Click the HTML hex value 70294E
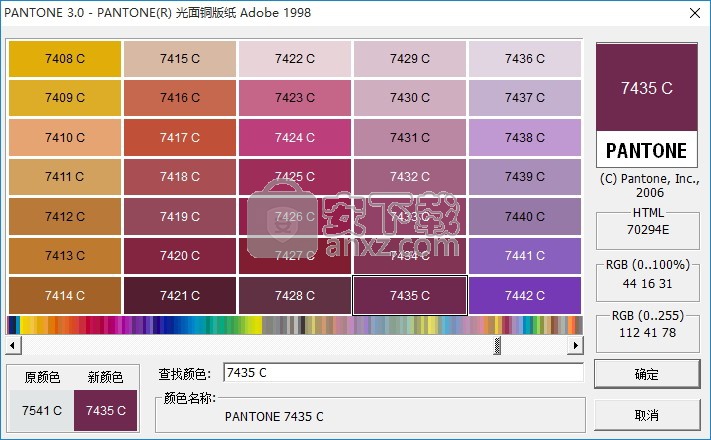The height and width of the screenshot is (440, 711). 647,229
